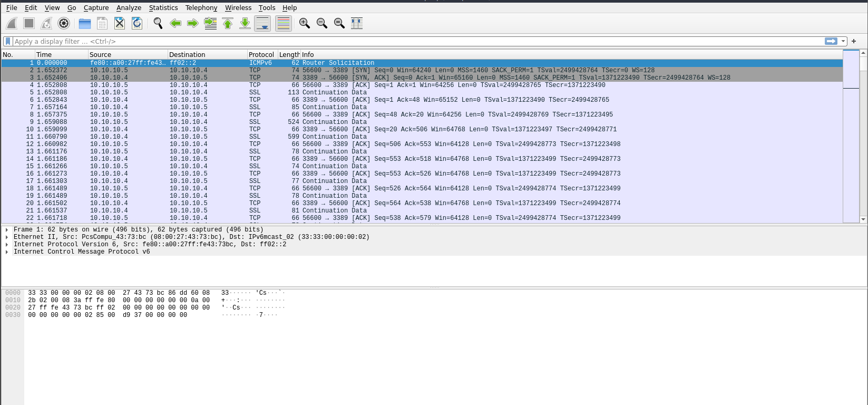Go forward in packet history
The image size is (868, 405).
coord(193,23)
